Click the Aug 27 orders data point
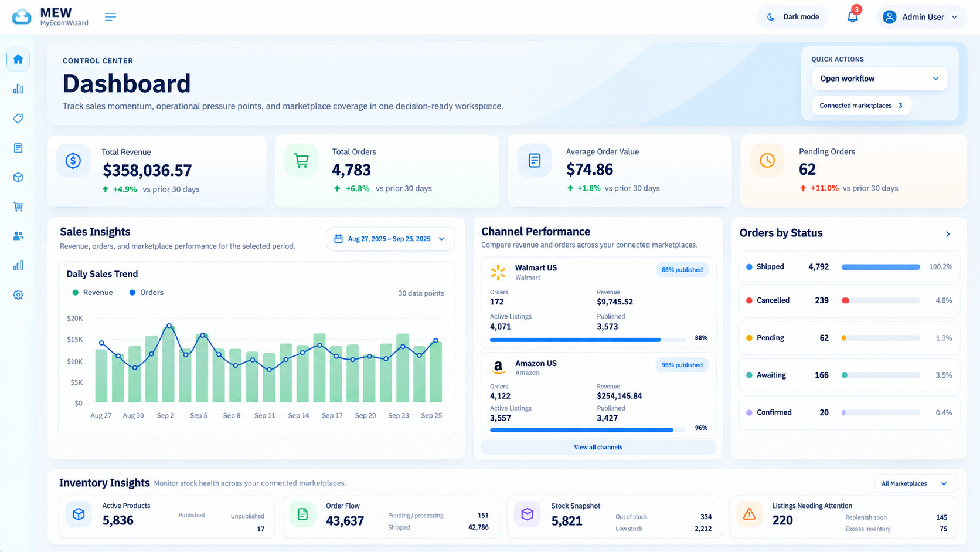 tap(102, 343)
